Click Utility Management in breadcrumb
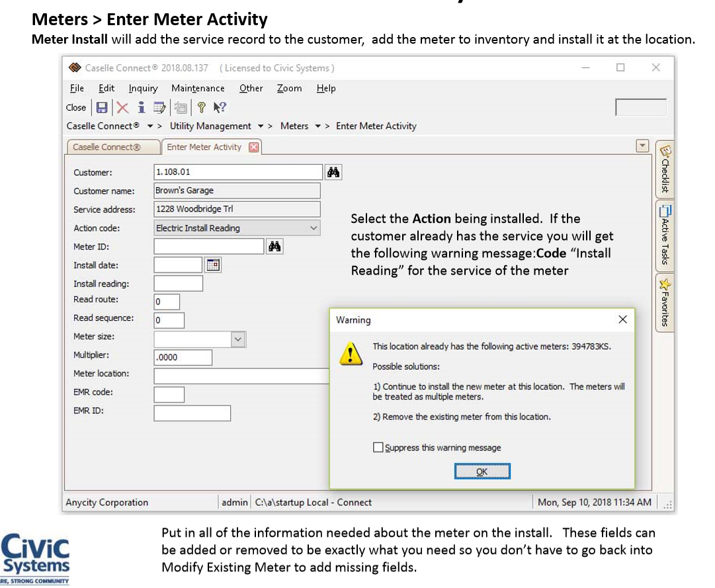 pyautogui.click(x=210, y=126)
